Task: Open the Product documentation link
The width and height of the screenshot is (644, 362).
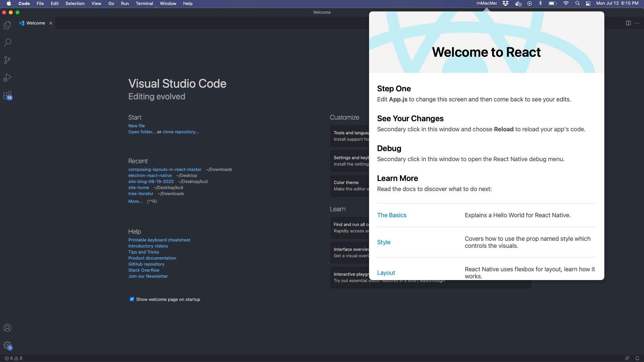Action: pyautogui.click(x=152, y=258)
